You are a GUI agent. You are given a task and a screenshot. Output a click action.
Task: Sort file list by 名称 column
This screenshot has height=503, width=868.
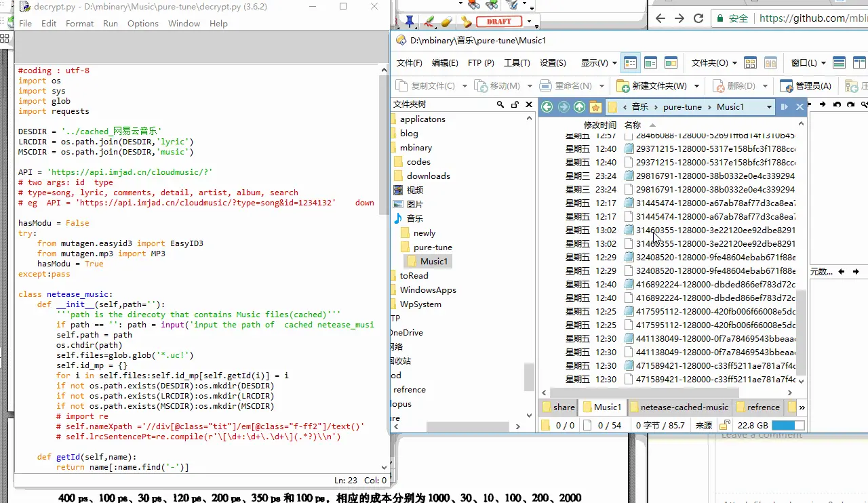click(x=633, y=125)
